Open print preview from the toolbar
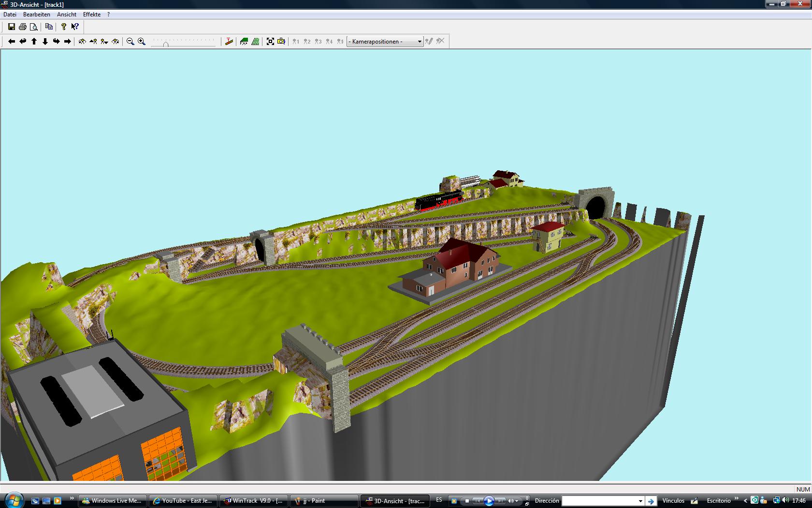 (x=34, y=27)
